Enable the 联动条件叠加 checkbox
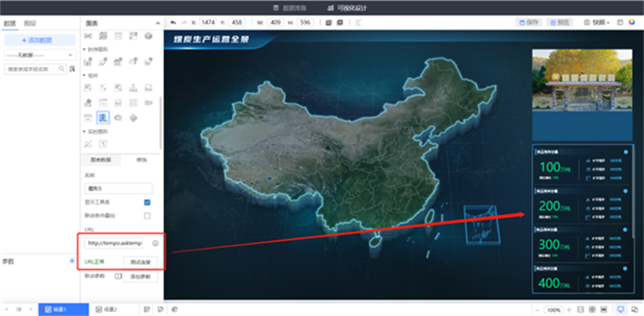Image resolution: width=644 pixels, height=316 pixels. [147, 215]
